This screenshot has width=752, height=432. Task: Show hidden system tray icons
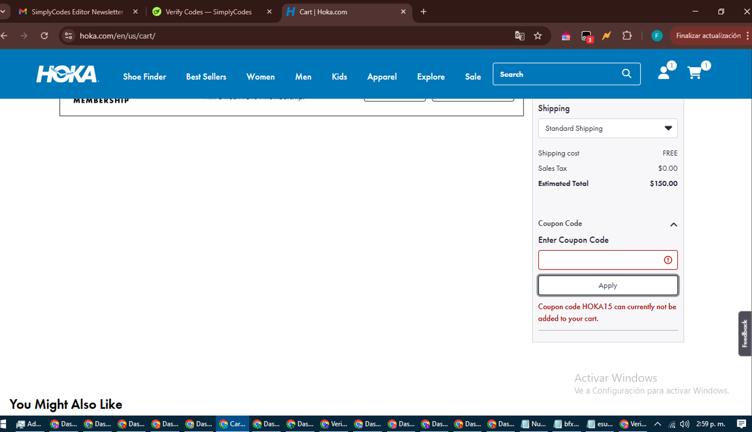[x=658, y=424]
